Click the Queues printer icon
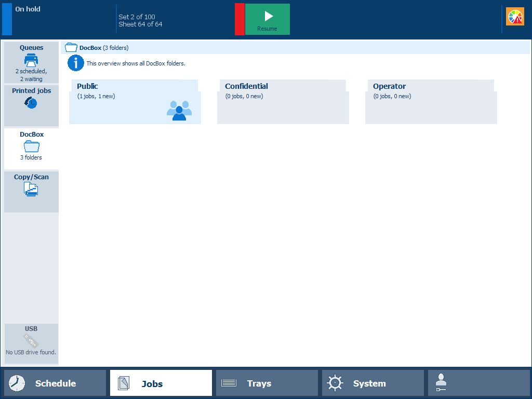Screen dimensions: 532x399 (x=31, y=60)
